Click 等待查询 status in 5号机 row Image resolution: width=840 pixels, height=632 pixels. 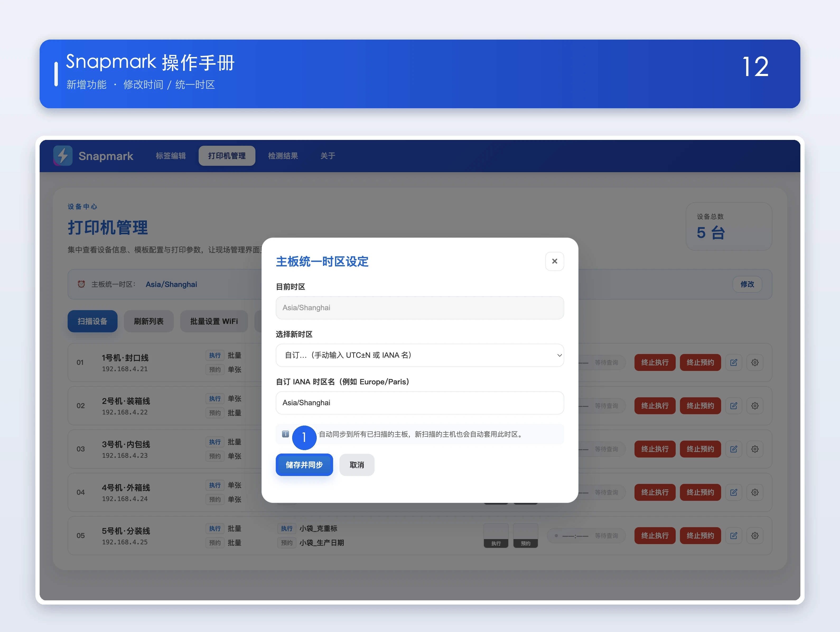(x=606, y=536)
